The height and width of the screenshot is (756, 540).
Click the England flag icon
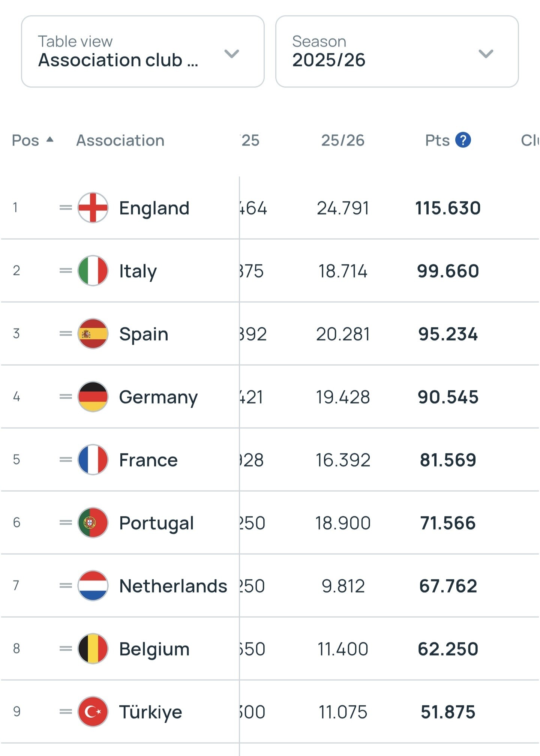coord(93,208)
